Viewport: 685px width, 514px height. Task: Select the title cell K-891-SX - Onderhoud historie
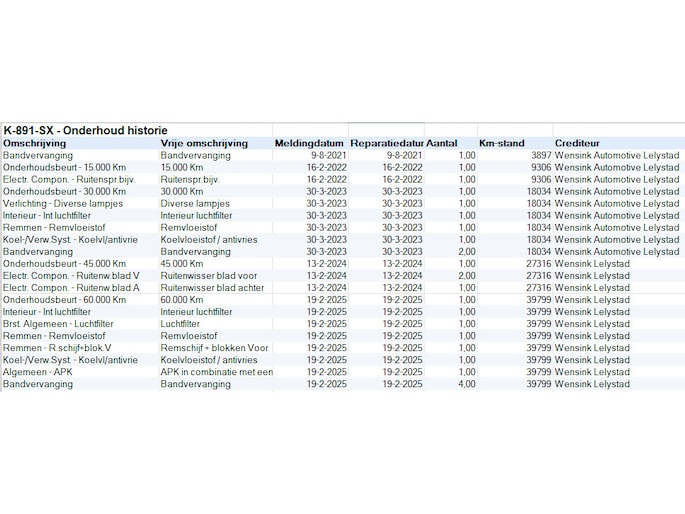point(85,130)
